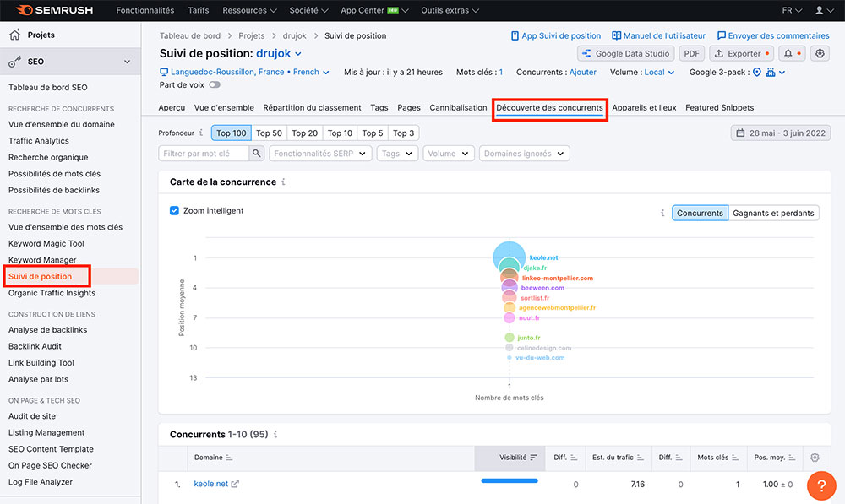
Task: Click info icon beside Carte de la concurrence
Action: 283,182
